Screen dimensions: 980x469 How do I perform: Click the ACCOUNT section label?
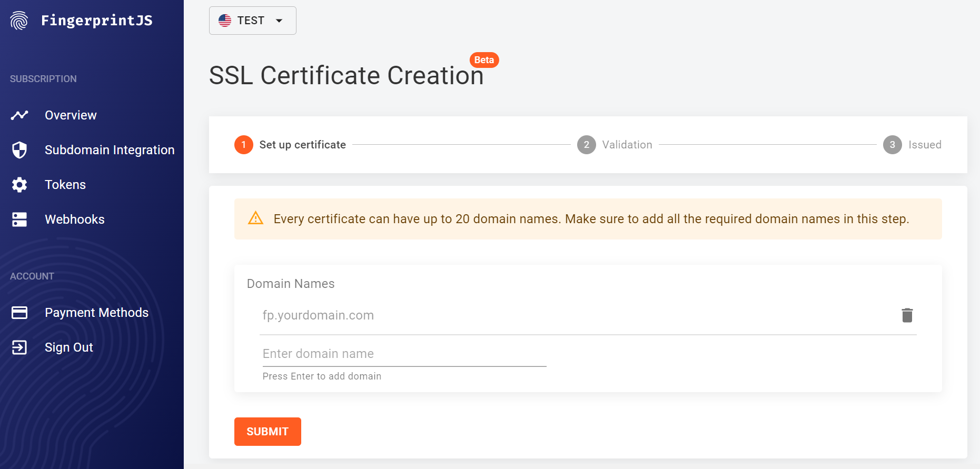tap(32, 276)
